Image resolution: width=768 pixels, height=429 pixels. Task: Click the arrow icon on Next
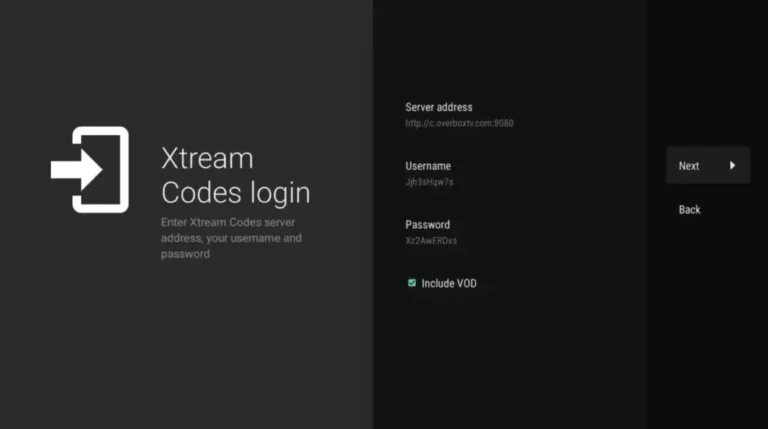pyautogui.click(x=732, y=166)
